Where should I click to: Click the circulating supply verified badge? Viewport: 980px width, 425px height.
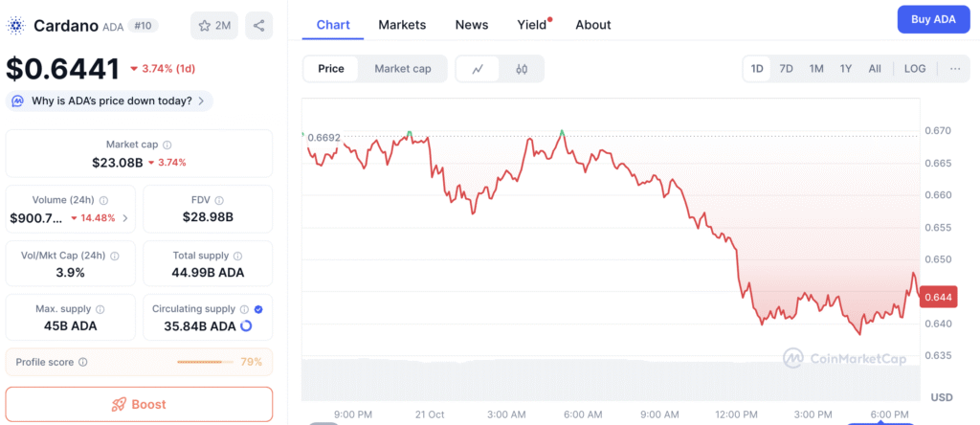(259, 309)
